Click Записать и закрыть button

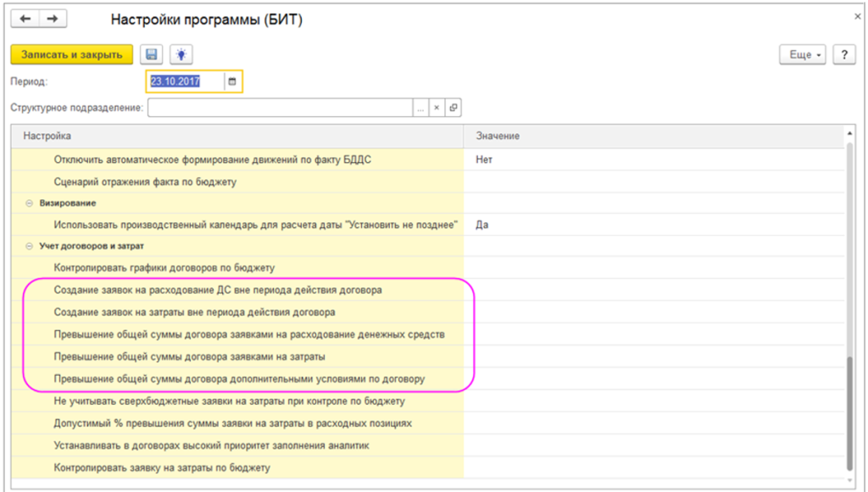(71, 54)
